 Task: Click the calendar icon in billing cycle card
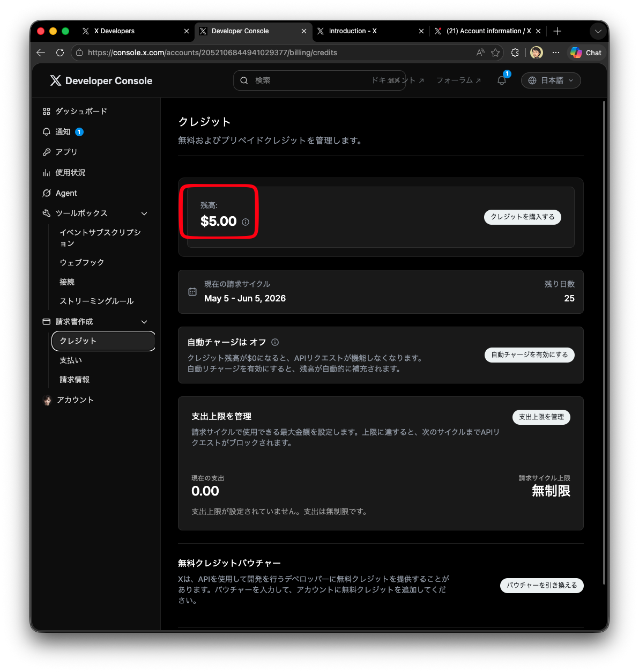pos(192,292)
